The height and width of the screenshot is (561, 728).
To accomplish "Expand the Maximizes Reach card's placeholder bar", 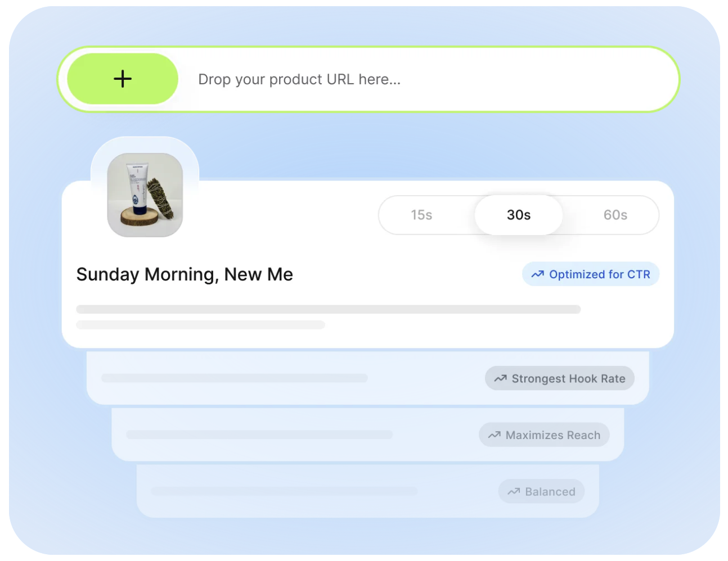I will (259, 435).
